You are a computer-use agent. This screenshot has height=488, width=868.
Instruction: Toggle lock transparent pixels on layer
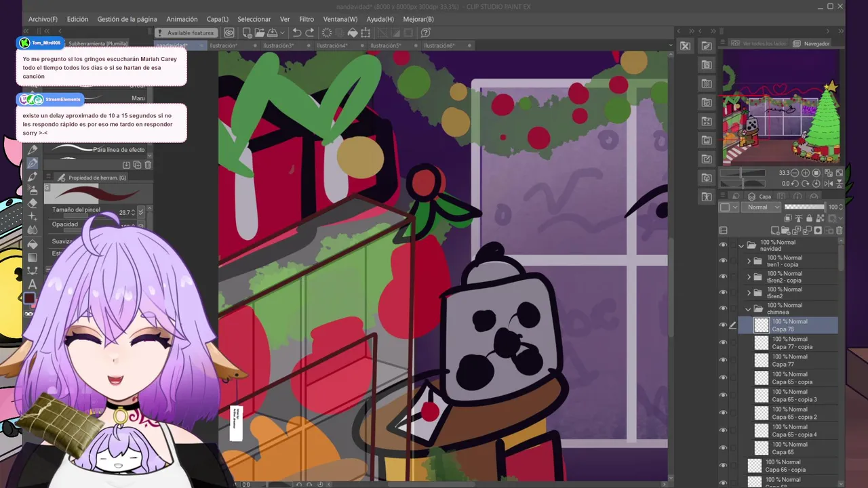(x=820, y=218)
